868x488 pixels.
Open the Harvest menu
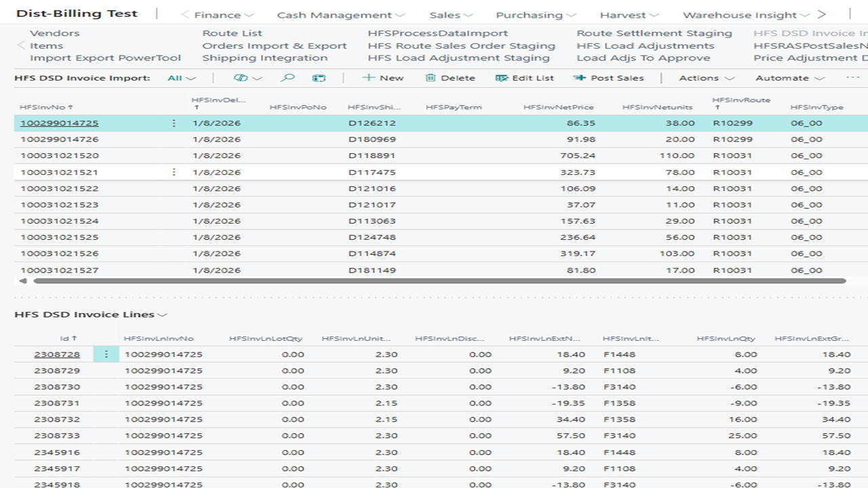pyautogui.click(x=629, y=15)
